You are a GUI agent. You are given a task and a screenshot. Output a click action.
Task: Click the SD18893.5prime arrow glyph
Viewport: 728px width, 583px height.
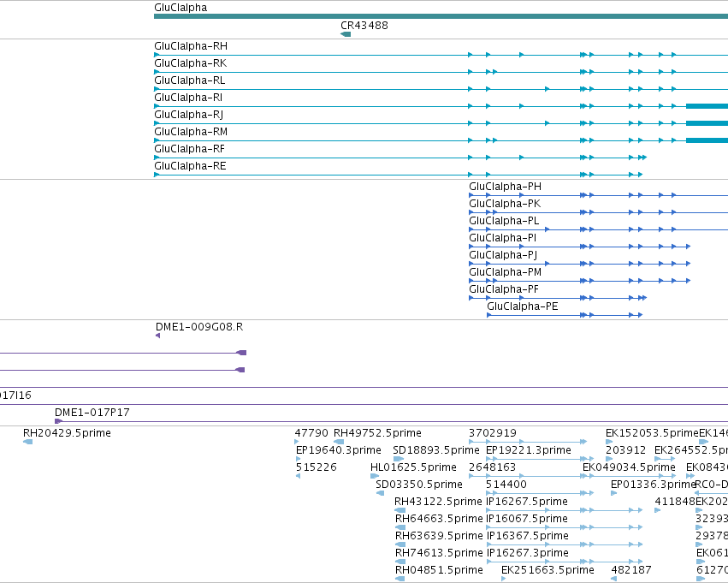point(399,459)
